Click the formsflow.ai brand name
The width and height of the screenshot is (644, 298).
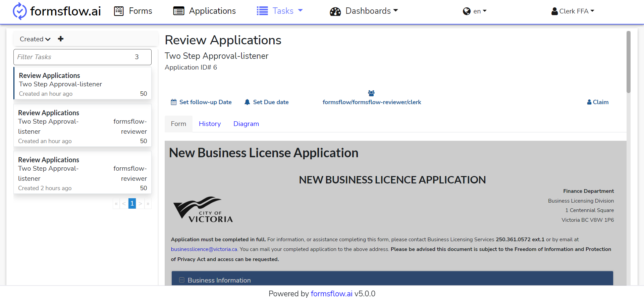click(x=65, y=11)
